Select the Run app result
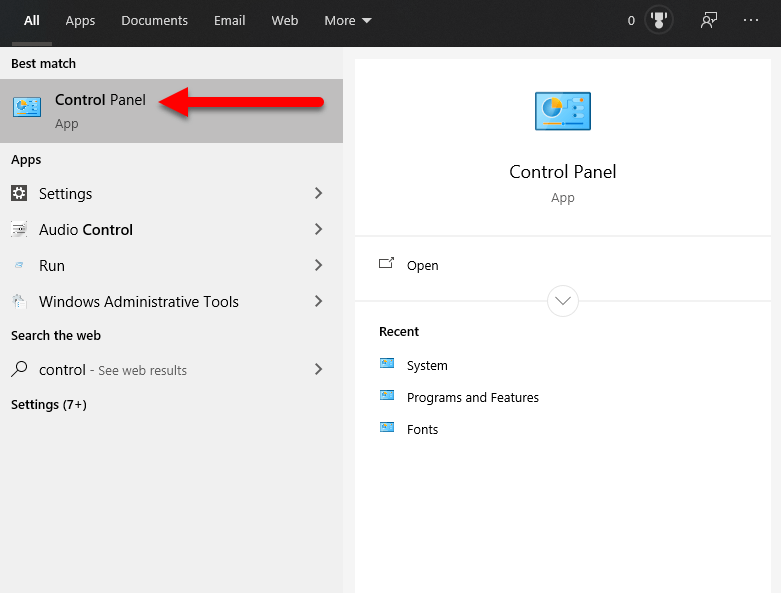Viewport: 781px width, 593px height. (171, 265)
